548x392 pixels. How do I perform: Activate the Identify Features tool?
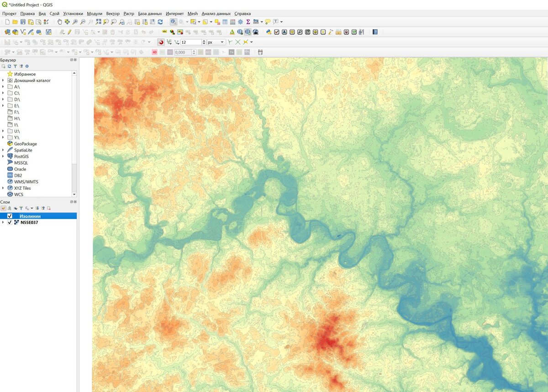[x=174, y=22]
